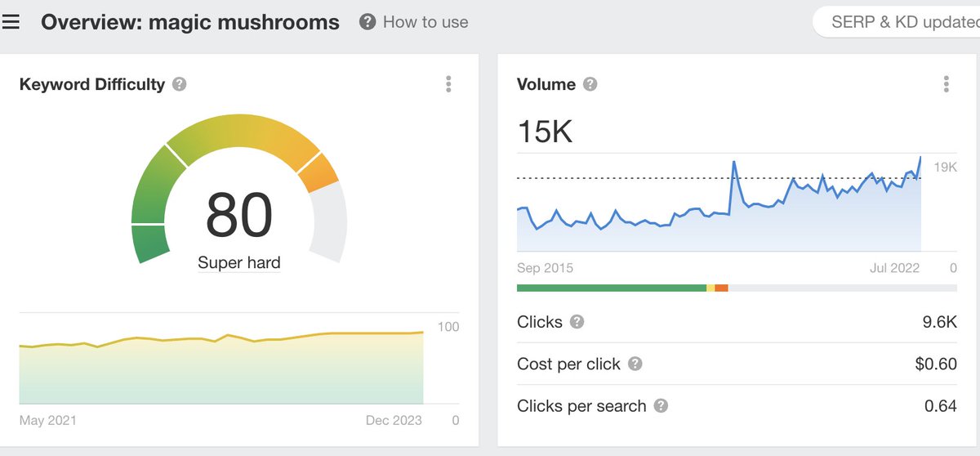The image size is (980, 456).
Task: Click the 9.6K clicks value
Action: pos(939,322)
